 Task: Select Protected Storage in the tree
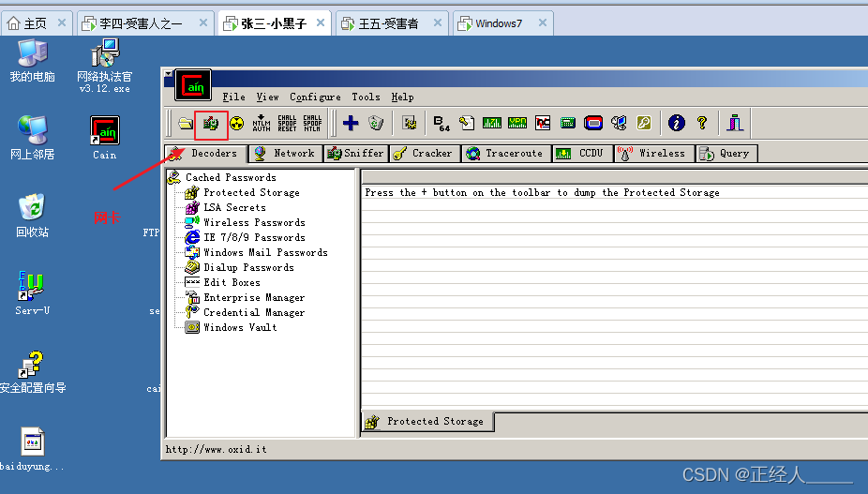tap(251, 192)
